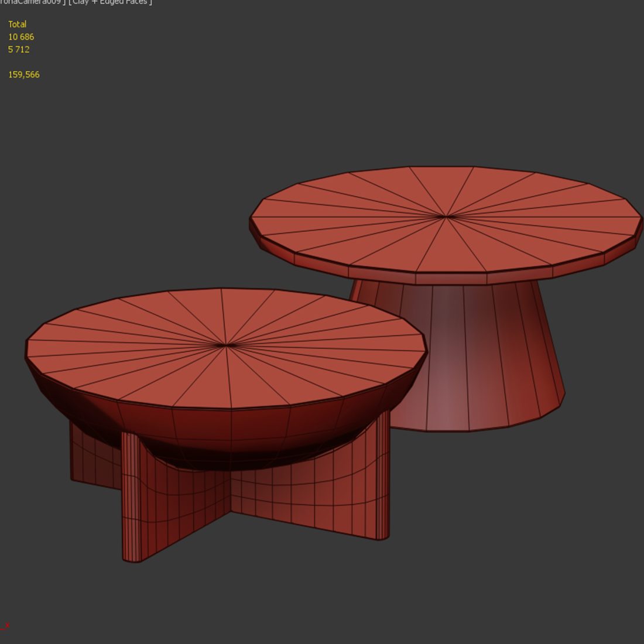
Task: Select the '10 686' polygon count value
Action: pos(21,36)
